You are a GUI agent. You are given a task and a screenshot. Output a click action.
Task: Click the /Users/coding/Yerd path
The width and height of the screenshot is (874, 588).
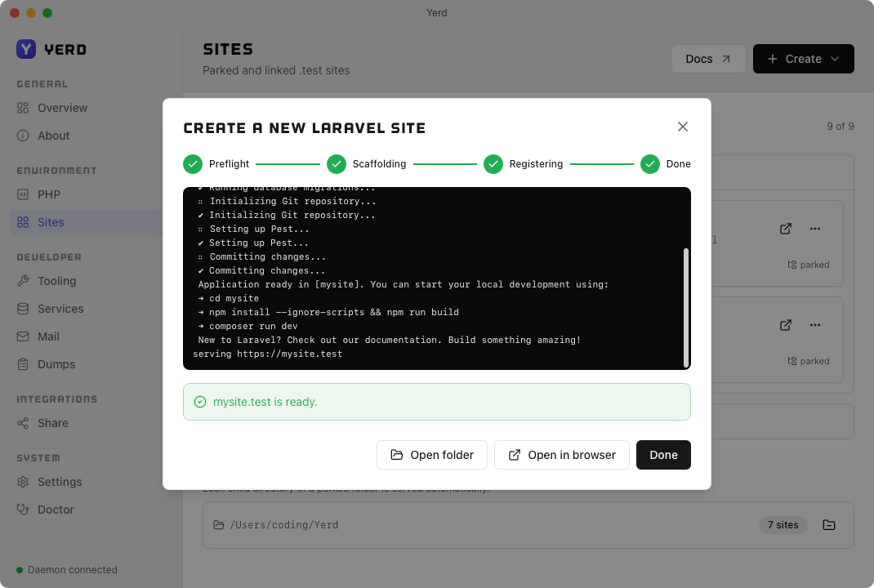(x=283, y=525)
